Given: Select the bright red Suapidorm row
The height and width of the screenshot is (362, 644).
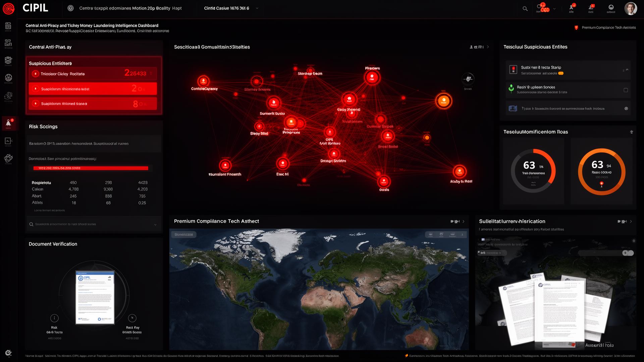Looking at the screenshot, I should [93, 89].
